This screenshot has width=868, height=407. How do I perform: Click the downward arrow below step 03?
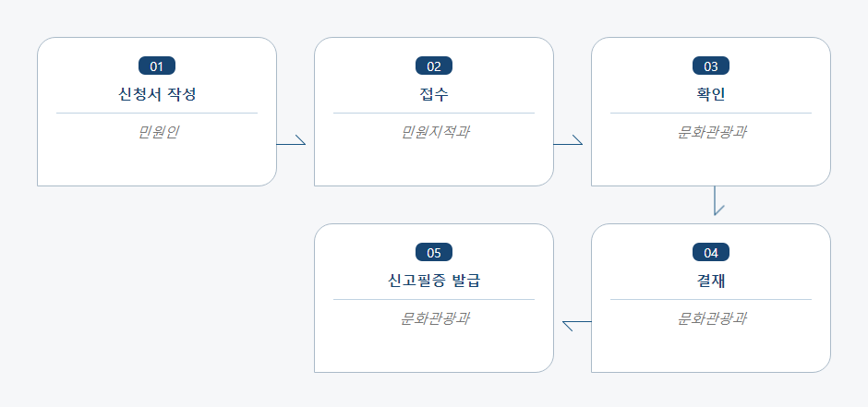point(718,201)
